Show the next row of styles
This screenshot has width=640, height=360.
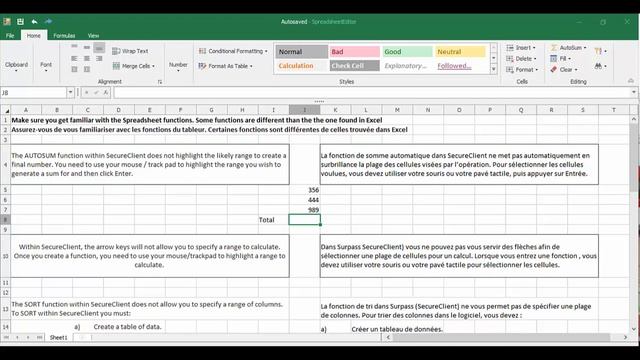tap(493, 58)
